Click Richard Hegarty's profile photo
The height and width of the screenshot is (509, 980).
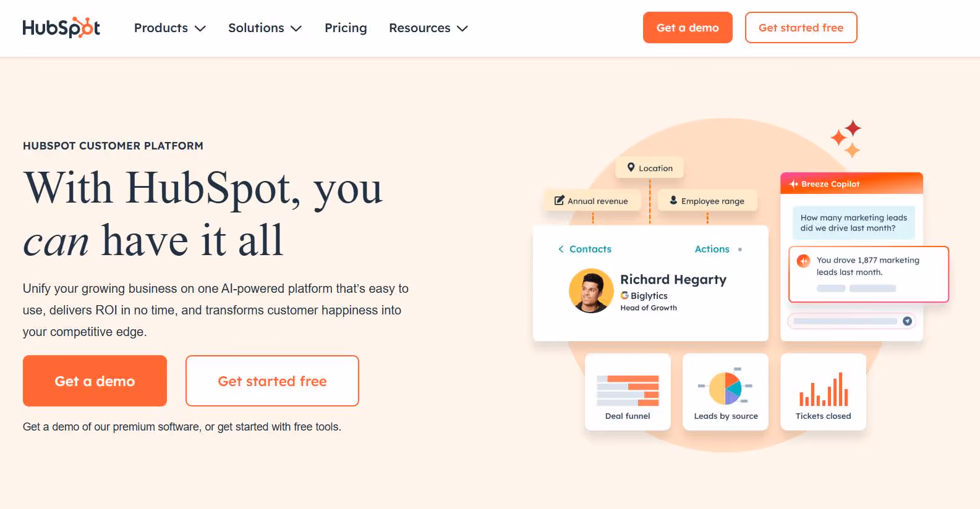(x=591, y=290)
